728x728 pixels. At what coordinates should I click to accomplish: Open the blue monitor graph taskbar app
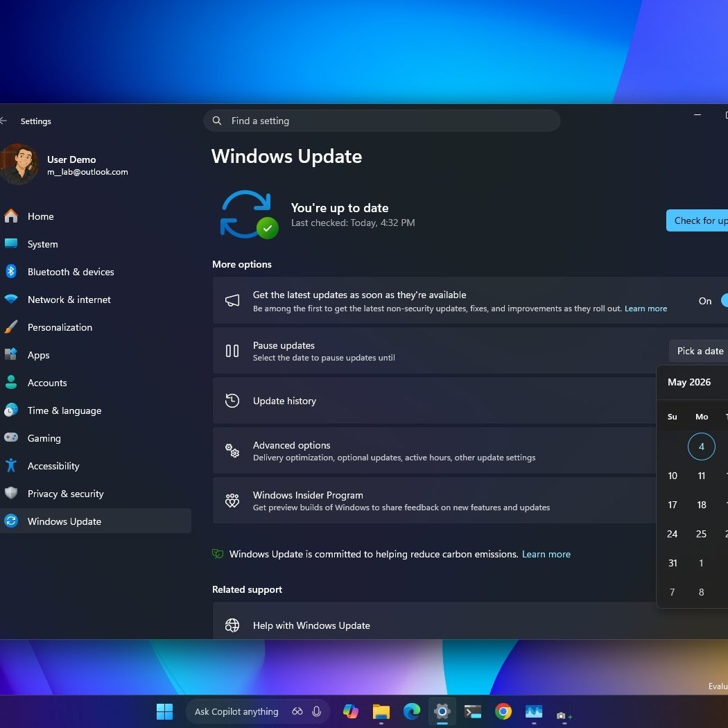point(534,711)
